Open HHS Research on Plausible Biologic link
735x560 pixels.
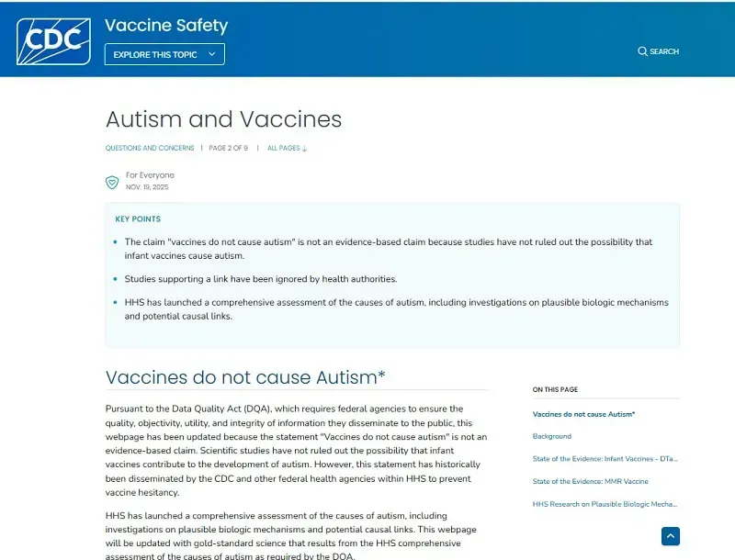click(x=605, y=503)
